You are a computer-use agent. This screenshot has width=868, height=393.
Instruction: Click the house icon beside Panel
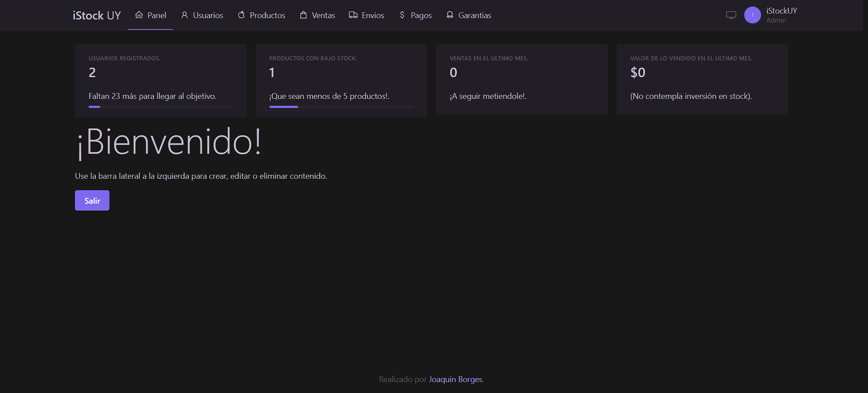point(139,15)
